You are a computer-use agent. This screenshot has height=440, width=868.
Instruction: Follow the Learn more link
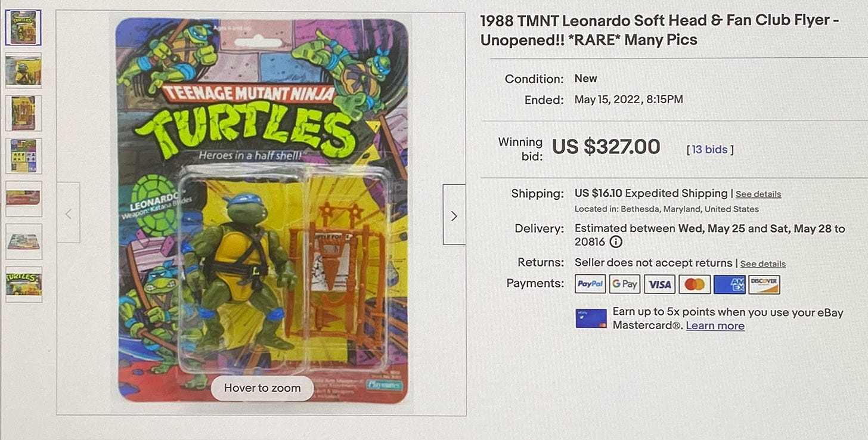pyautogui.click(x=715, y=326)
